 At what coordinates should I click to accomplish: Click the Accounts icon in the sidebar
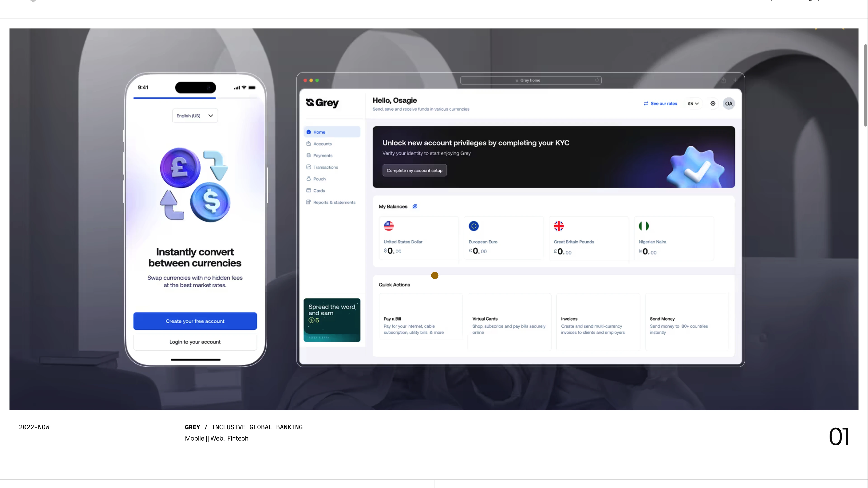308,144
